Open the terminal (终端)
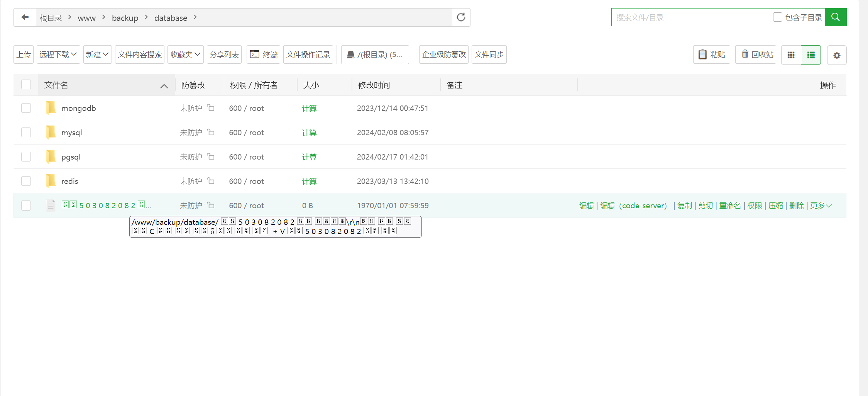Screen dimensions: 868x396 264,54
